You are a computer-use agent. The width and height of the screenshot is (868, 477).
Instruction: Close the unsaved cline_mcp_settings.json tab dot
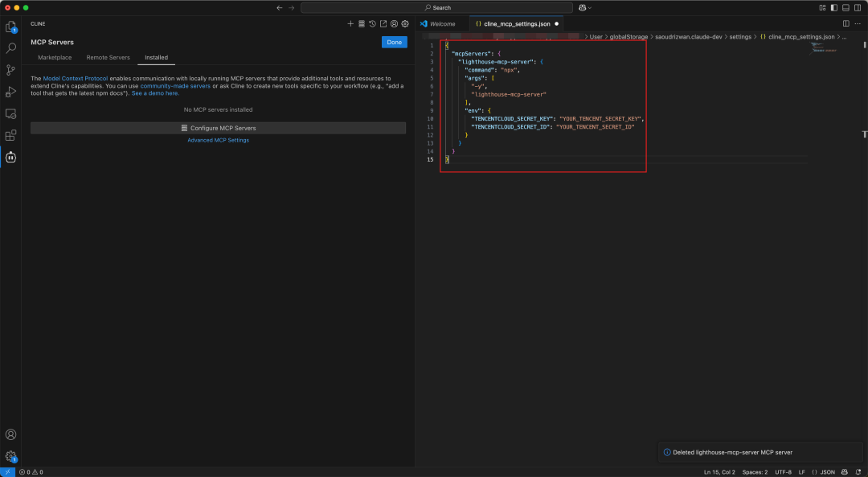click(556, 24)
